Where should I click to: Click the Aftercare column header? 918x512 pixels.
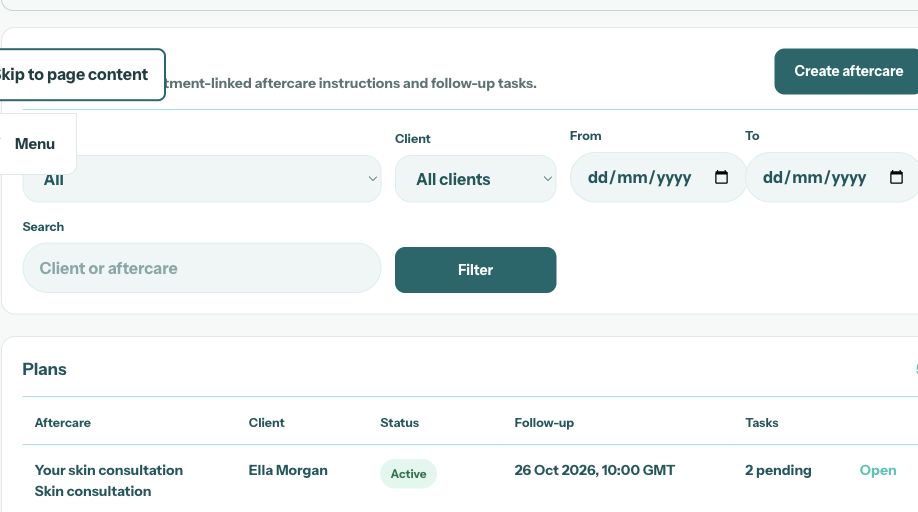63,422
